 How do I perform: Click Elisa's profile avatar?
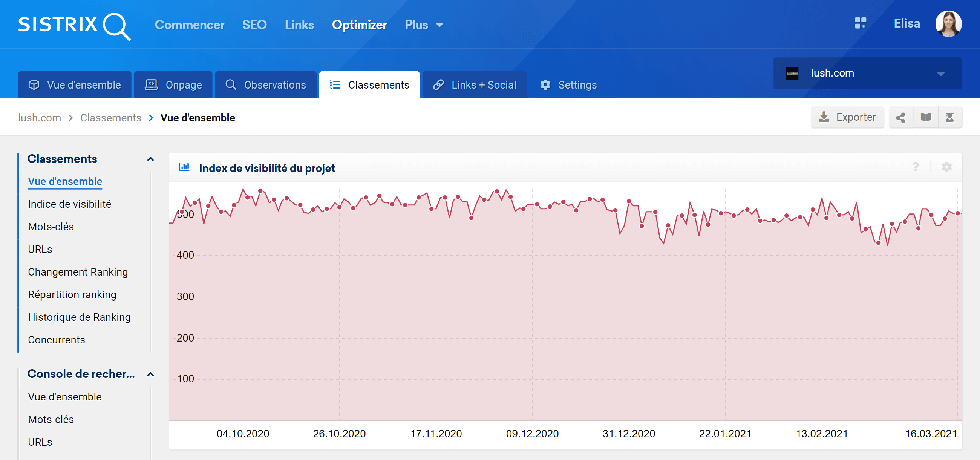tap(948, 24)
